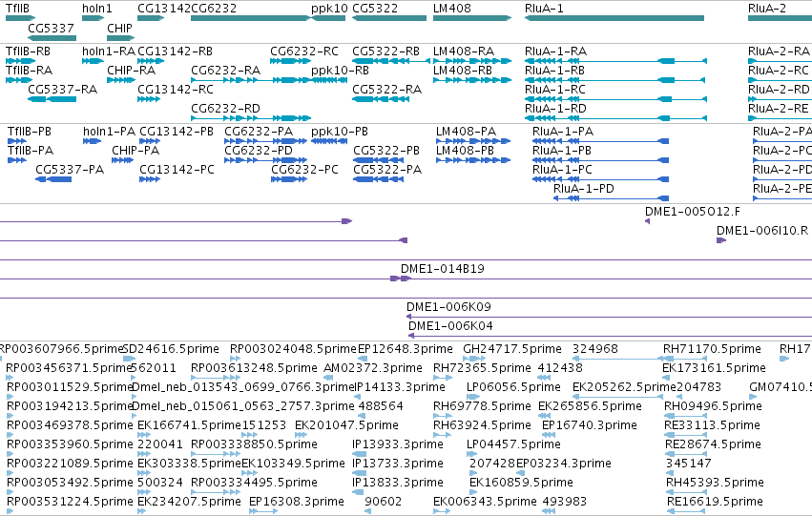Click protein TfIIB-PB

coord(17,141)
